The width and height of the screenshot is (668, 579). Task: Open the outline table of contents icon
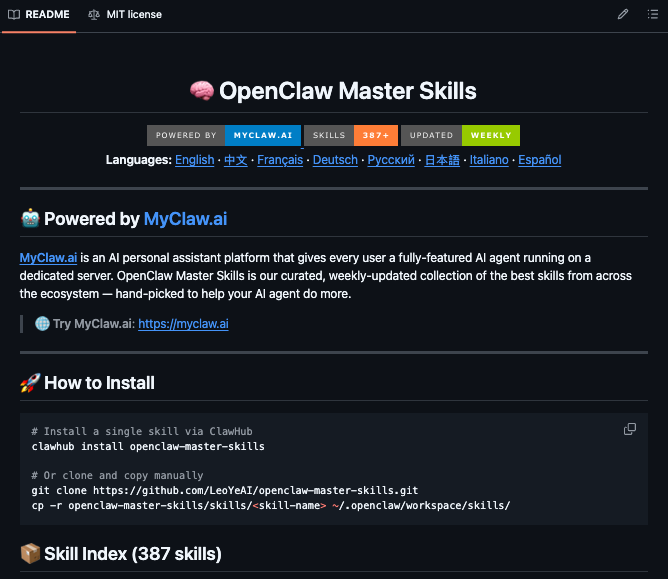(653, 14)
